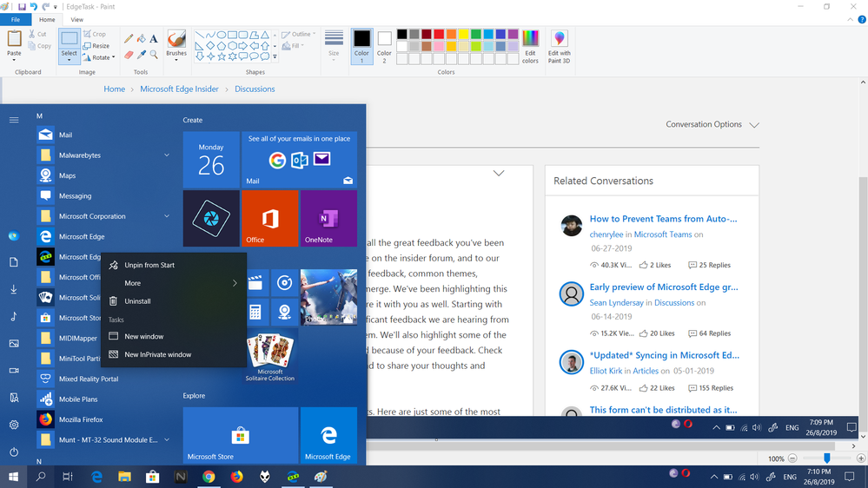868x488 pixels.
Task: Open Action Center notification icon in taskbar
Action: point(849,477)
